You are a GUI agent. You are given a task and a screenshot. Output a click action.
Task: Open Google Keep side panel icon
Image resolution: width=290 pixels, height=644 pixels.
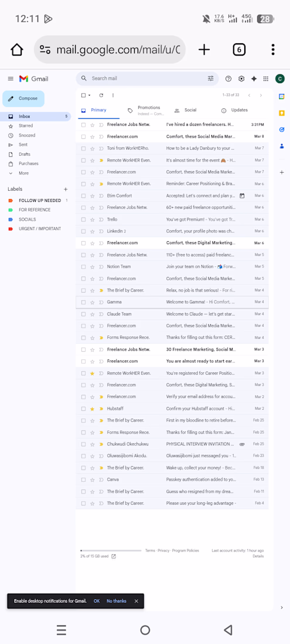282,113
